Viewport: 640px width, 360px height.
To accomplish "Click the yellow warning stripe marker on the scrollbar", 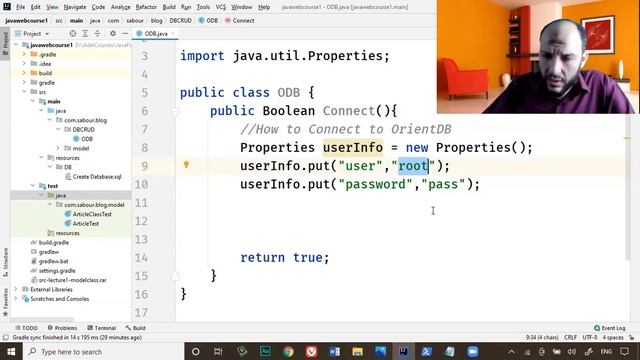I will point(627,138).
